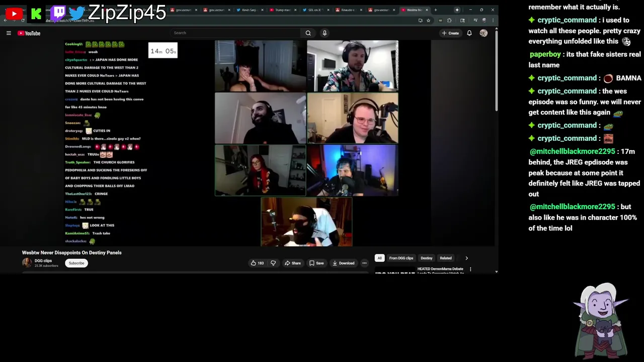This screenshot has width=644, height=362.
Task: Open the DGG clips channel avatar
Action: (x=27, y=262)
